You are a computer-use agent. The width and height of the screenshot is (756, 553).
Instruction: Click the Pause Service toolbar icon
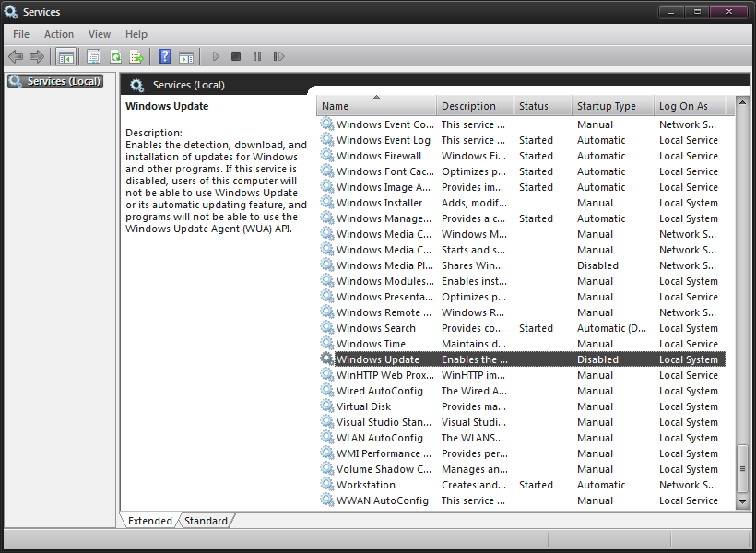pyautogui.click(x=257, y=57)
